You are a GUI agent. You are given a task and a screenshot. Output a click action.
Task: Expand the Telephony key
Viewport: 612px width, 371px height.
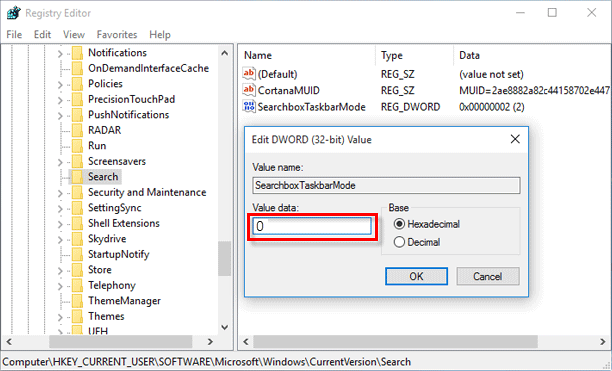point(60,286)
